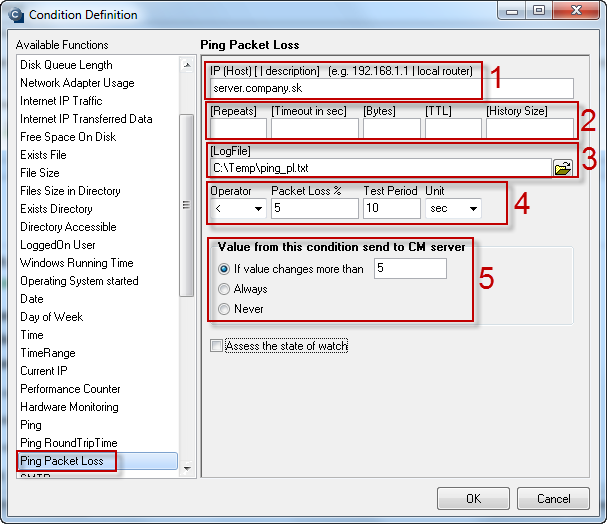Select Operating System started function
Image resolution: width=607 pixels, height=524 pixels.
pyautogui.click(x=79, y=281)
